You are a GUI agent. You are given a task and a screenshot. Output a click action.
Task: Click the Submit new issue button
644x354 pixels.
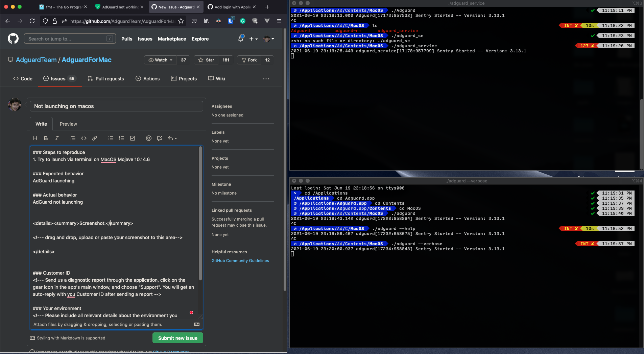(177, 338)
